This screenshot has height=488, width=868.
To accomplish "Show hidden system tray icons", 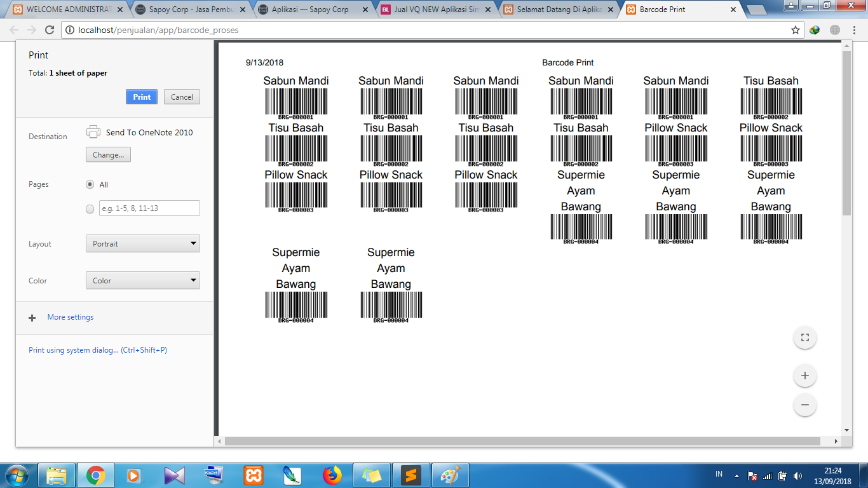I will coord(736,475).
